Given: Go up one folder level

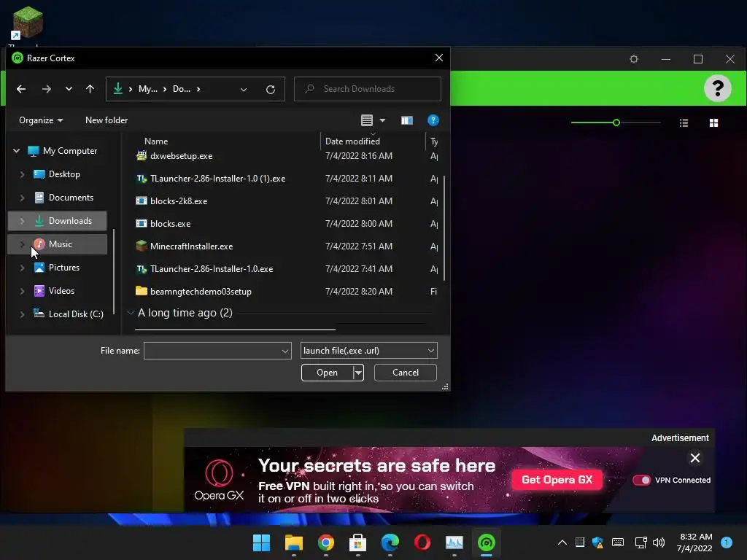Looking at the screenshot, I should coord(90,89).
